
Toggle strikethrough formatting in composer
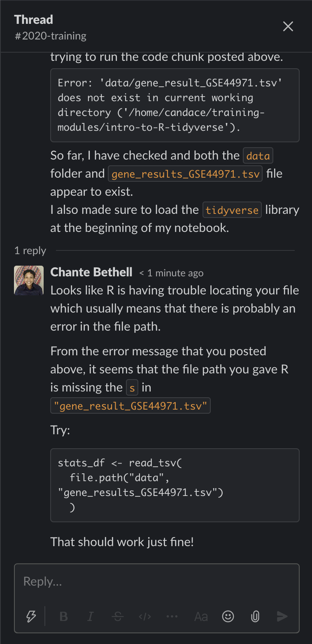(118, 616)
